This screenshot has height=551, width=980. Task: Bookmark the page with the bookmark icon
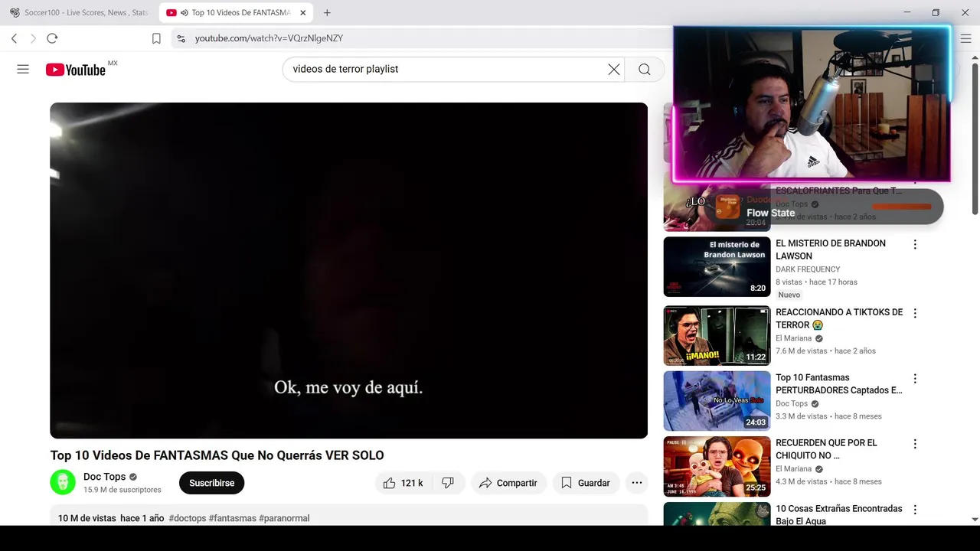click(156, 38)
